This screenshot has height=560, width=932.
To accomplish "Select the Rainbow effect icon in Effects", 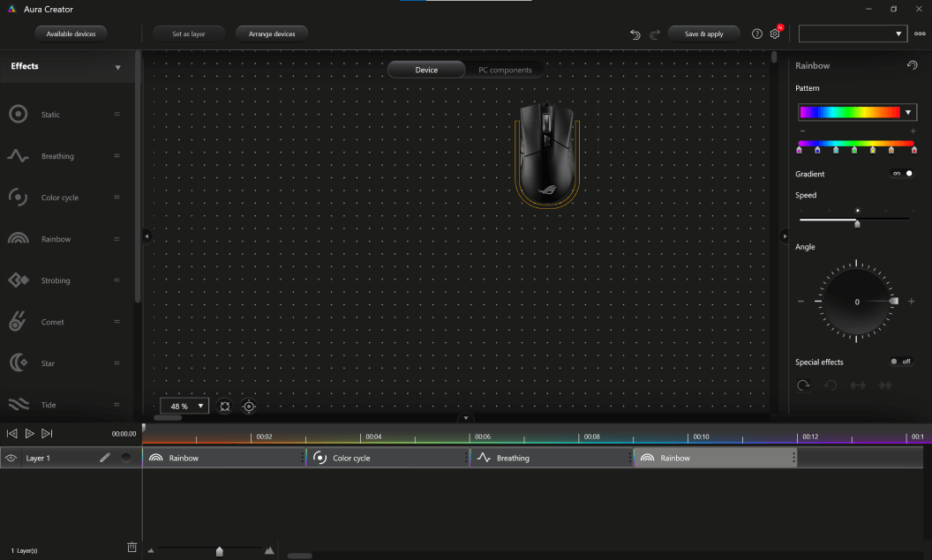I will [x=18, y=239].
